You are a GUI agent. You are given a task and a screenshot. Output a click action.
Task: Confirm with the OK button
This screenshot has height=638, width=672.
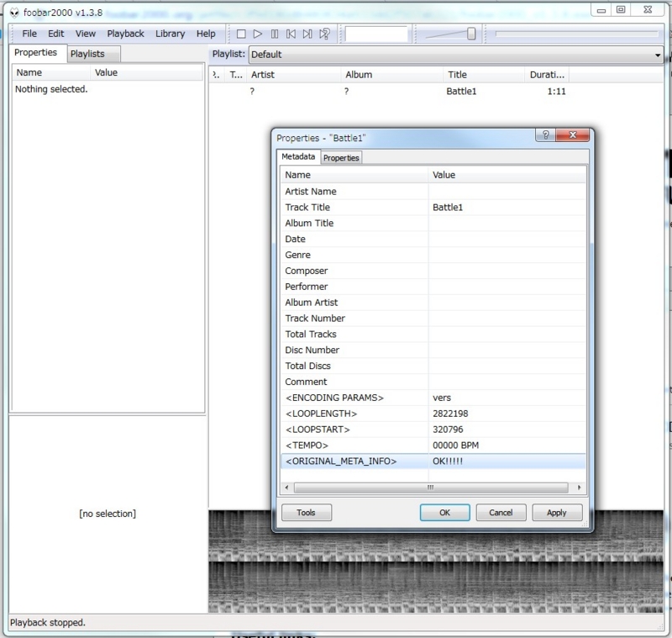pos(444,513)
